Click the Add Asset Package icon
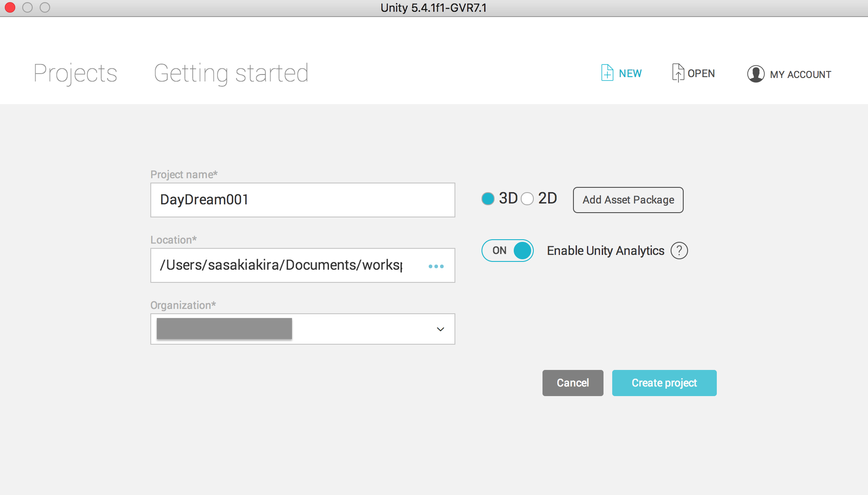 tap(628, 200)
